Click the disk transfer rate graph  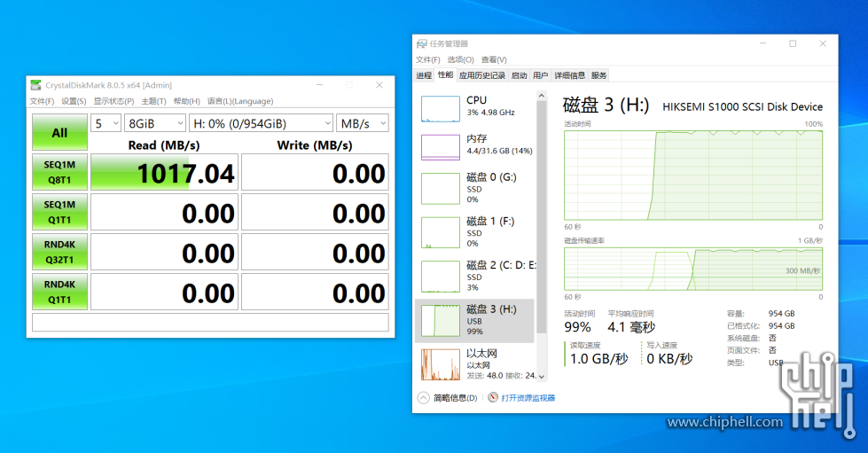pos(693,269)
